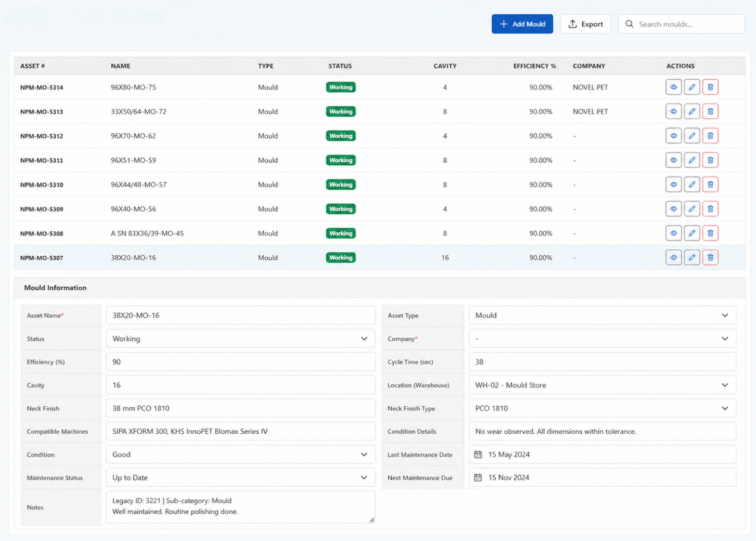Delete the NPM-MO-5307 mould
This screenshot has width=756, height=541.
pyautogui.click(x=710, y=258)
